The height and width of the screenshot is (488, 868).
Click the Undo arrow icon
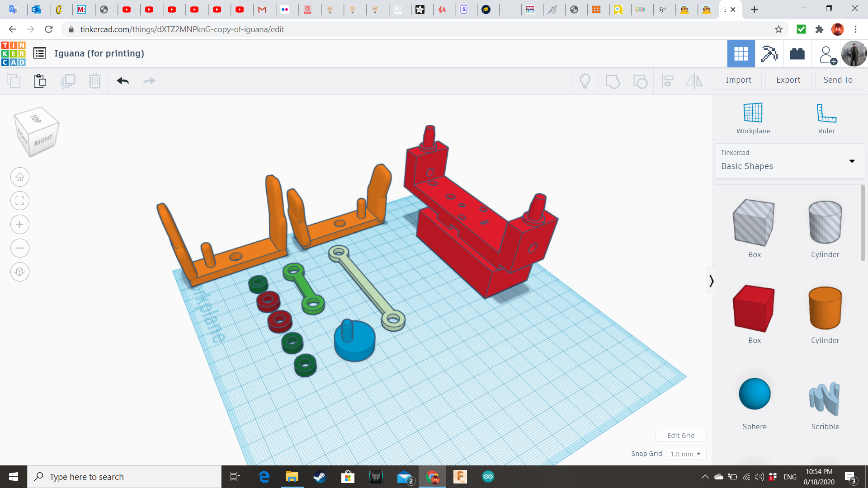(x=123, y=81)
